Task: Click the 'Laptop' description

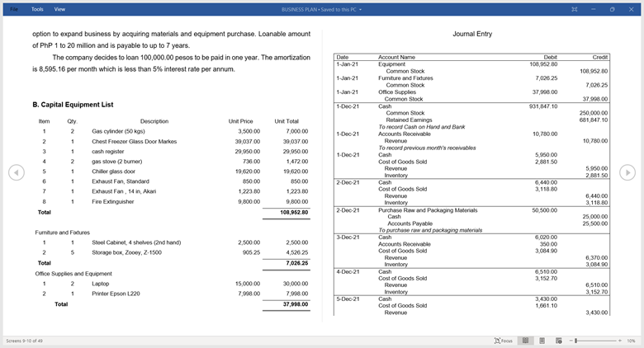Action: pyautogui.click(x=101, y=284)
